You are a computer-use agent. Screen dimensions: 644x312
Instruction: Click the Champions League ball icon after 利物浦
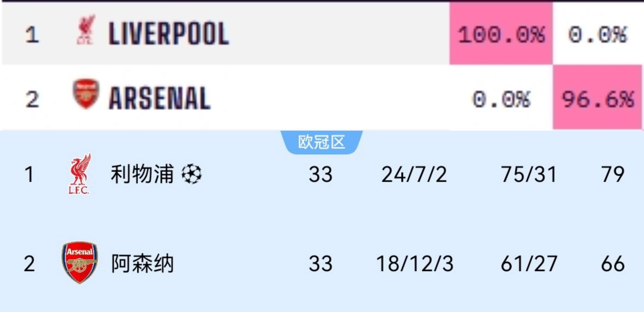(x=191, y=174)
